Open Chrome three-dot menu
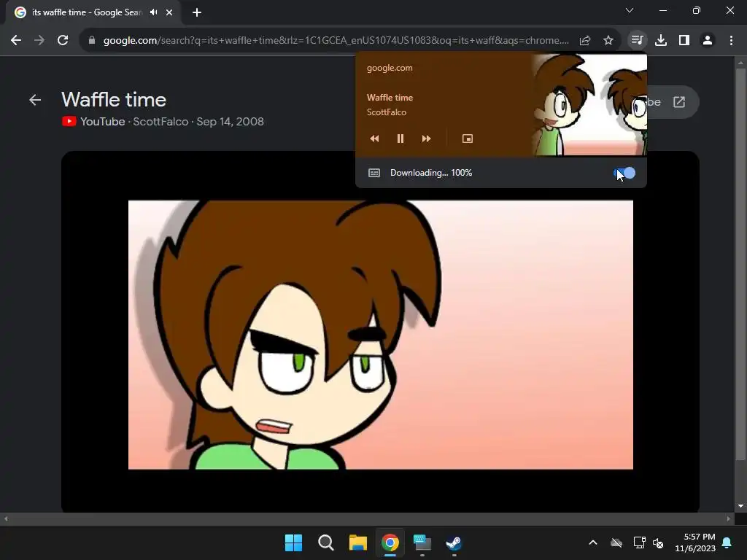The width and height of the screenshot is (747, 560). tap(731, 41)
